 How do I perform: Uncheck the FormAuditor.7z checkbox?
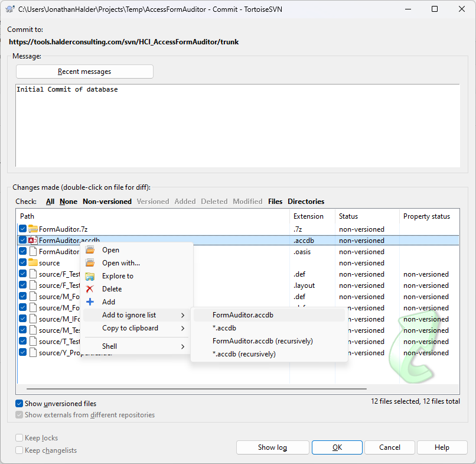click(23, 229)
